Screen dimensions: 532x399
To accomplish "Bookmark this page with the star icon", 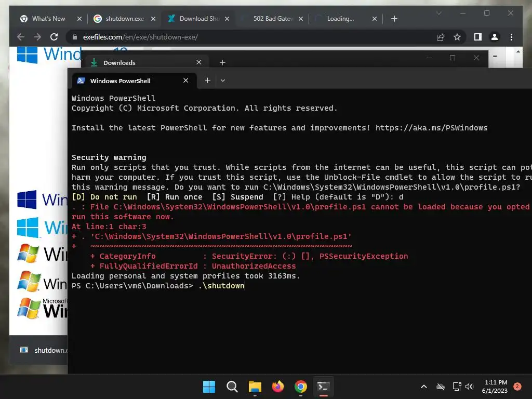I will 457,37.
